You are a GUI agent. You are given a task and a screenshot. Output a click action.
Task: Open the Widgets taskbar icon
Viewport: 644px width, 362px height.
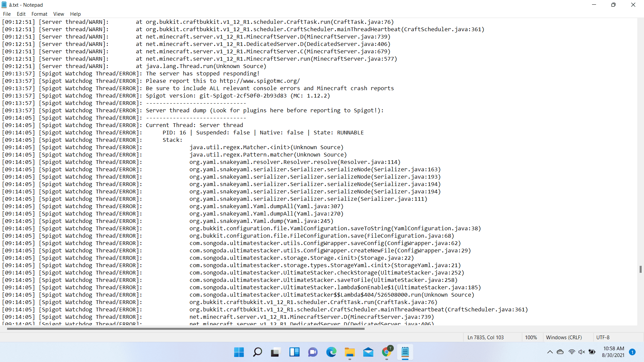pyautogui.click(x=294, y=352)
